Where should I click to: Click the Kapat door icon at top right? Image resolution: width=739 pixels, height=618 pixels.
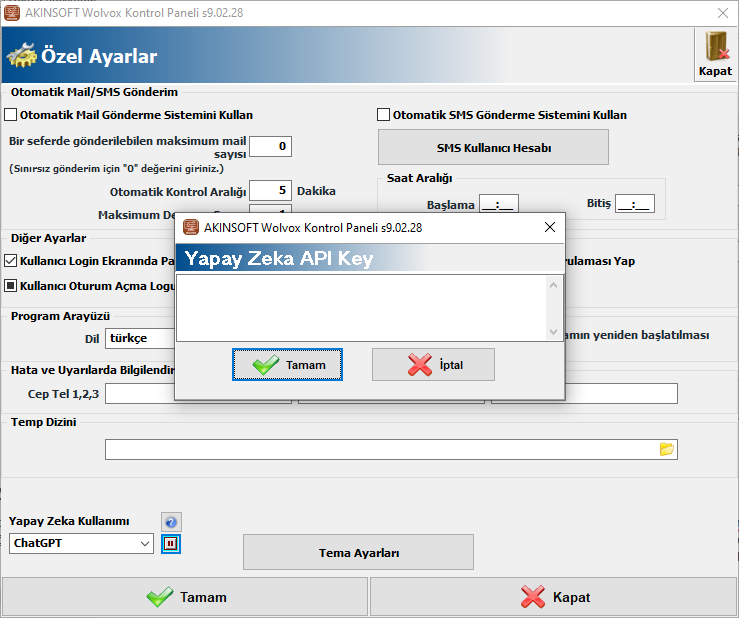(715, 54)
